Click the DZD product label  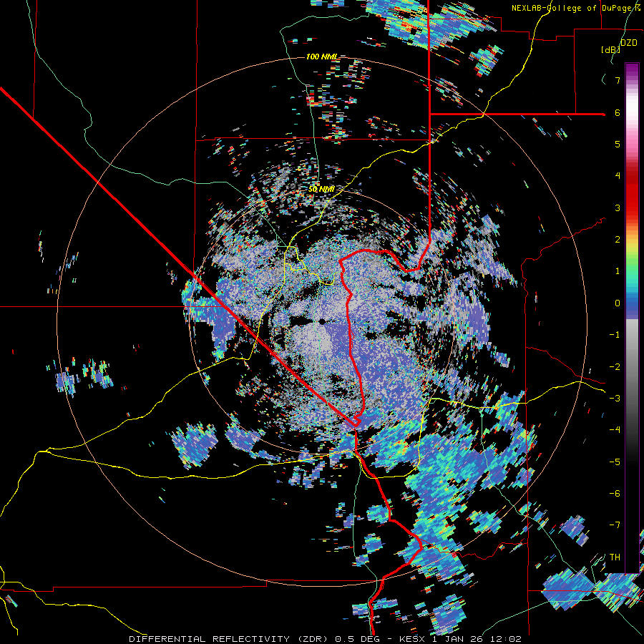629,43
